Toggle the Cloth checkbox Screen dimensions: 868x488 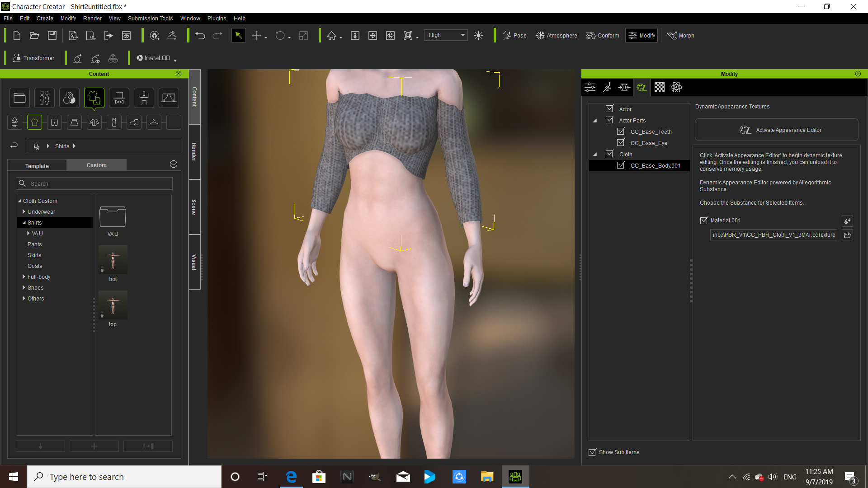[x=609, y=154]
